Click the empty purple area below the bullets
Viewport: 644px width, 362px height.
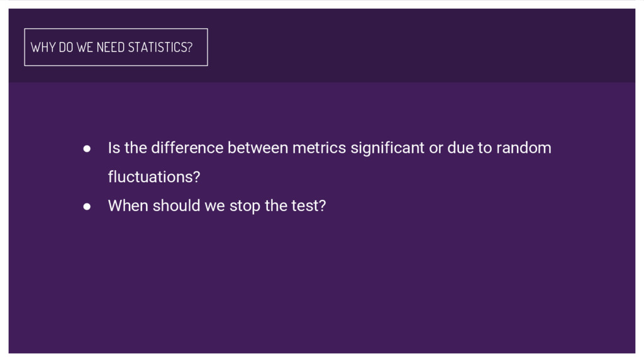pyautogui.click(x=321, y=289)
